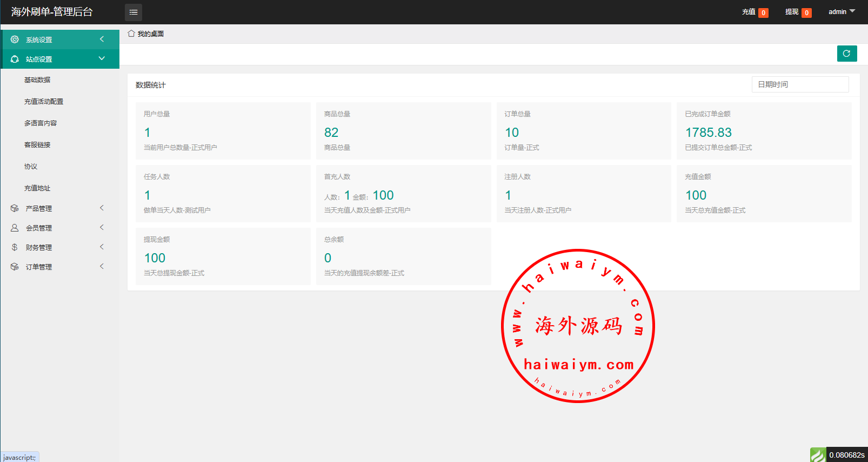Click the 日期时间 date input field
The height and width of the screenshot is (462, 868).
point(800,84)
